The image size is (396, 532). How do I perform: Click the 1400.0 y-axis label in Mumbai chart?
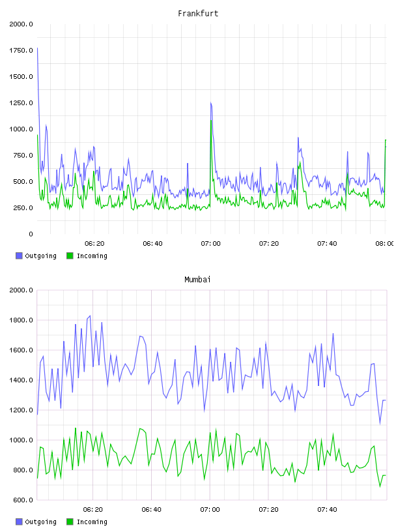[21, 380]
